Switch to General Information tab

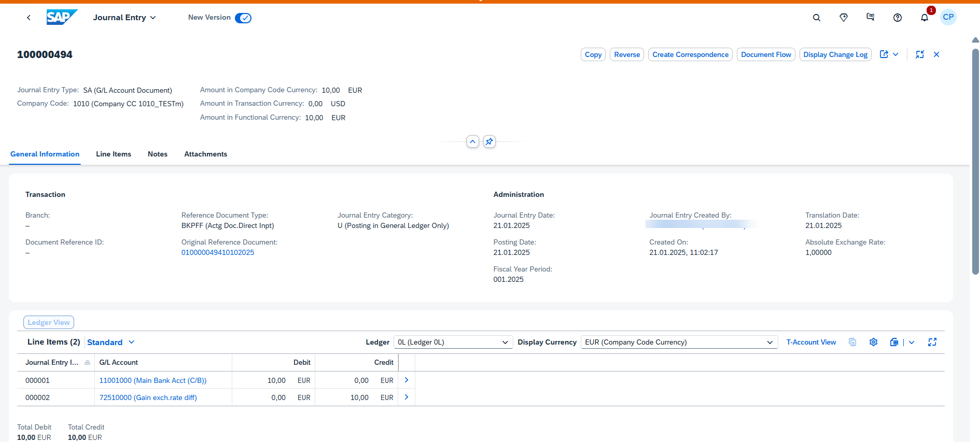45,154
